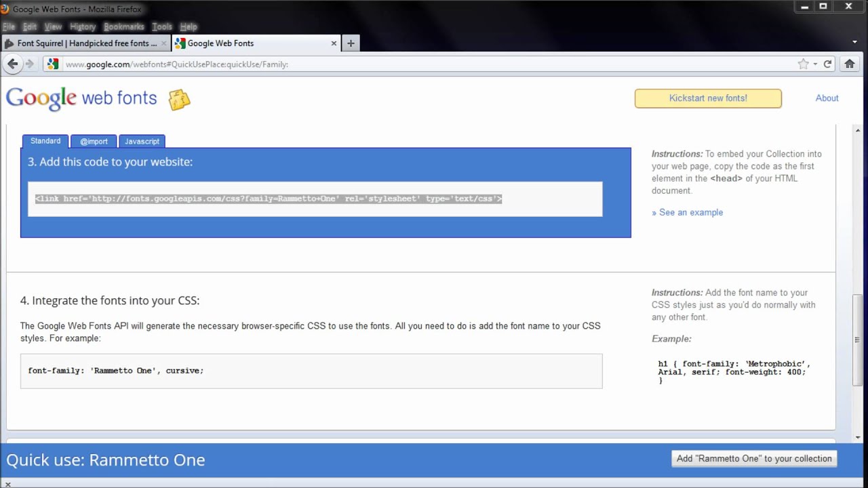Click the Reload page icon
This screenshot has height=488, width=868.
(827, 64)
